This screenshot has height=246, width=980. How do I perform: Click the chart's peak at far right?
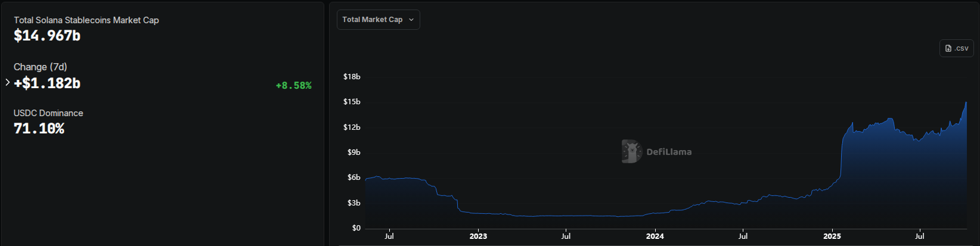966,102
